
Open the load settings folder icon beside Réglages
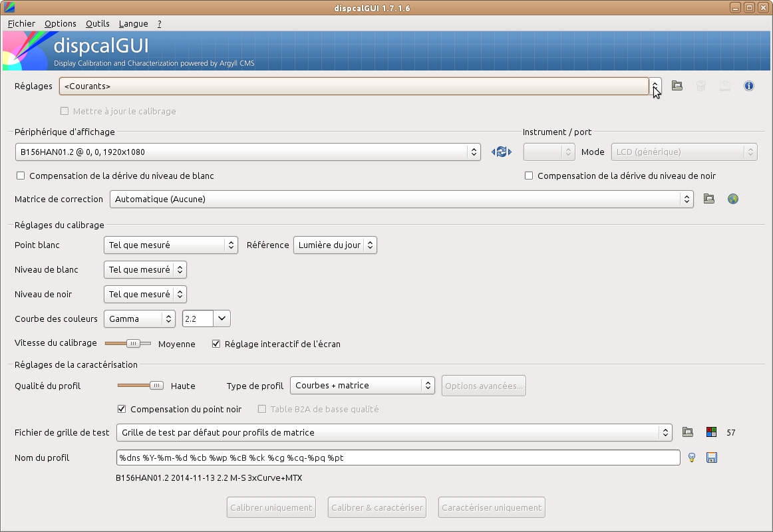click(677, 86)
